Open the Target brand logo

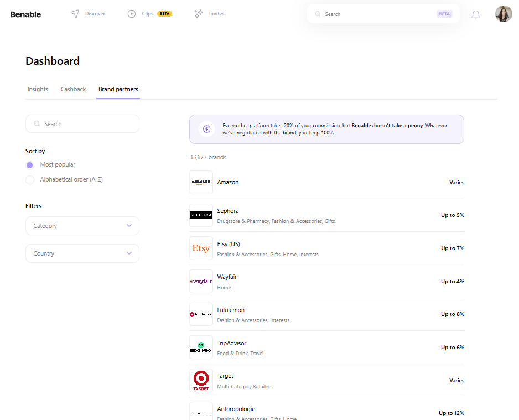201,380
